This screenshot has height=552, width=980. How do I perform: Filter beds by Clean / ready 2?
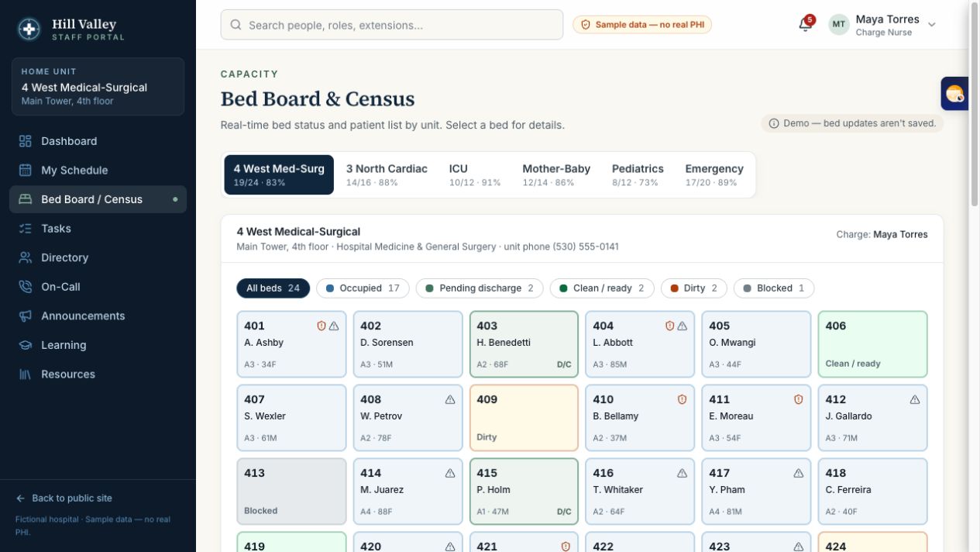click(602, 288)
